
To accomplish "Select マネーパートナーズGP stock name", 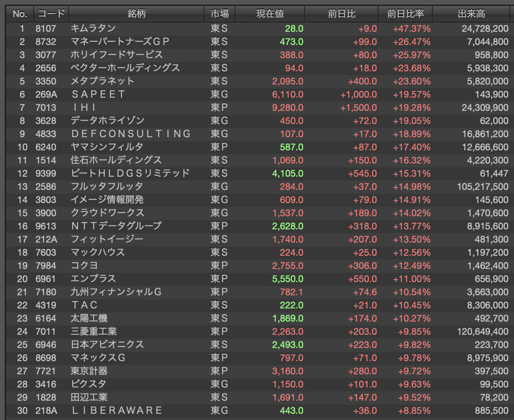I will tap(120, 42).
